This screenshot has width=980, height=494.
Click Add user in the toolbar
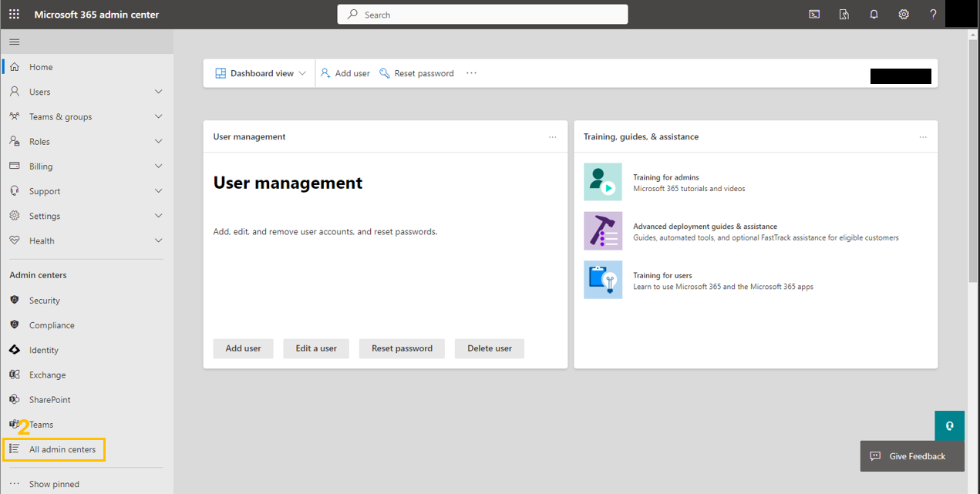[345, 73]
